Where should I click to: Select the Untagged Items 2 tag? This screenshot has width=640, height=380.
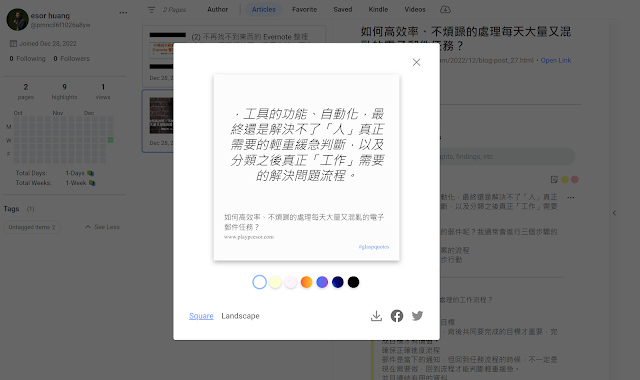[32, 227]
